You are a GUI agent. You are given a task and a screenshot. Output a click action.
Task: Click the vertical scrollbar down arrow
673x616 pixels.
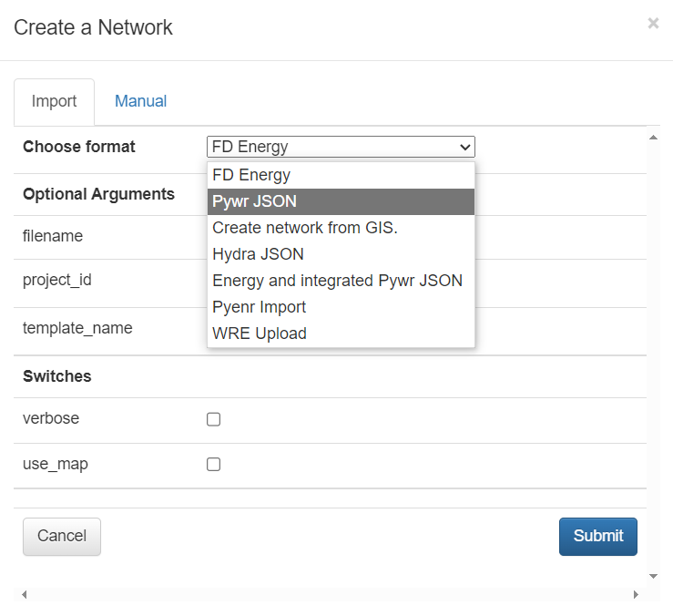tap(653, 576)
